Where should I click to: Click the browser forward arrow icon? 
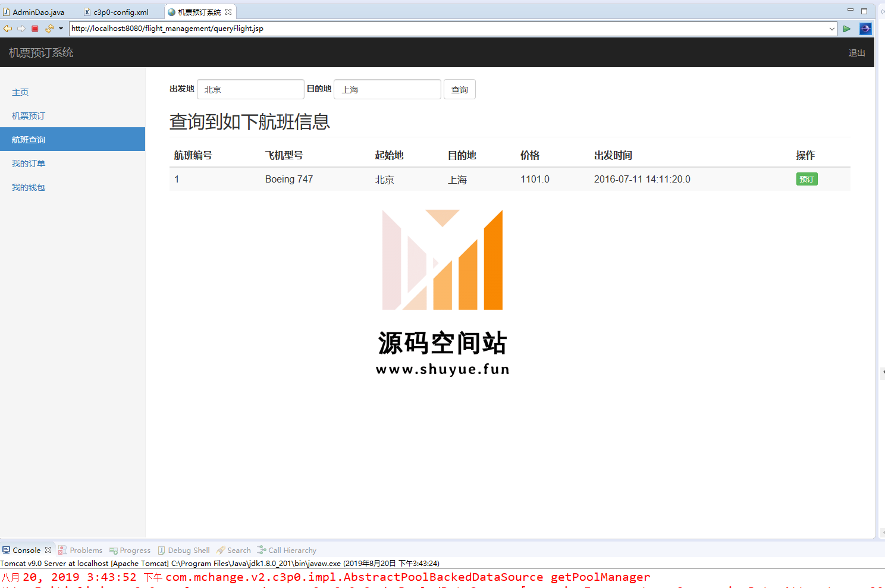coord(21,29)
